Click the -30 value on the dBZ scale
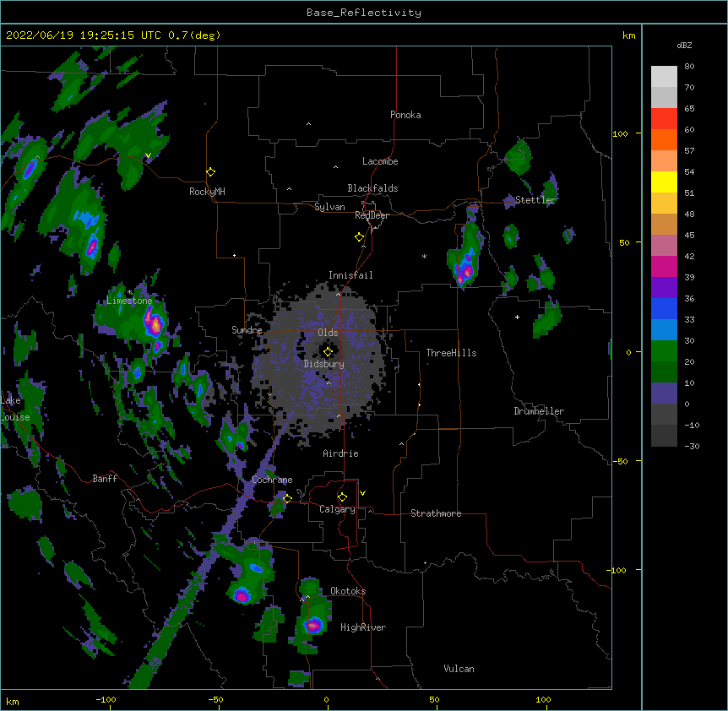The height and width of the screenshot is (711, 728). point(692,446)
